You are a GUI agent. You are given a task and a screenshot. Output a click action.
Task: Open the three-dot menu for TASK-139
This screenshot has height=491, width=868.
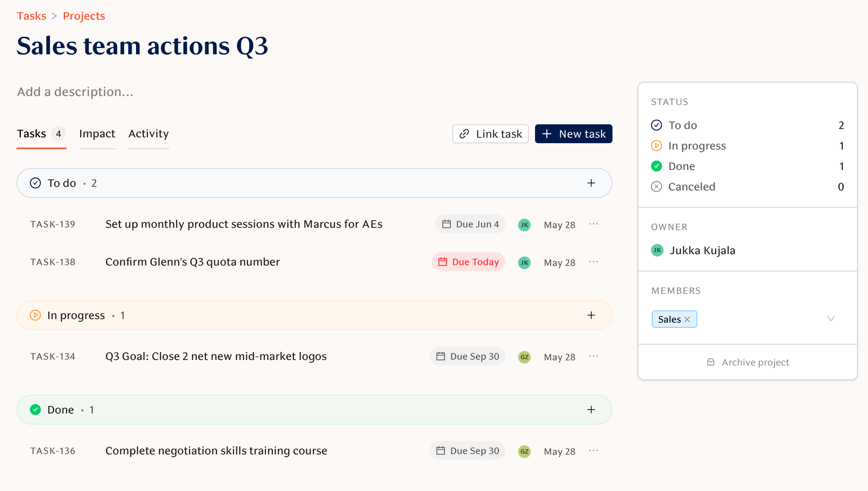point(594,224)
